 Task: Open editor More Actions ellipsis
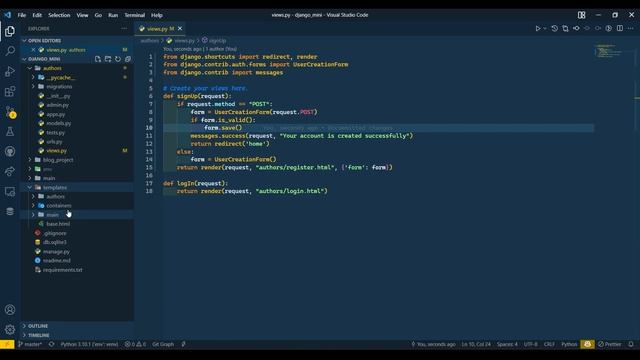[x=631, y=29]
